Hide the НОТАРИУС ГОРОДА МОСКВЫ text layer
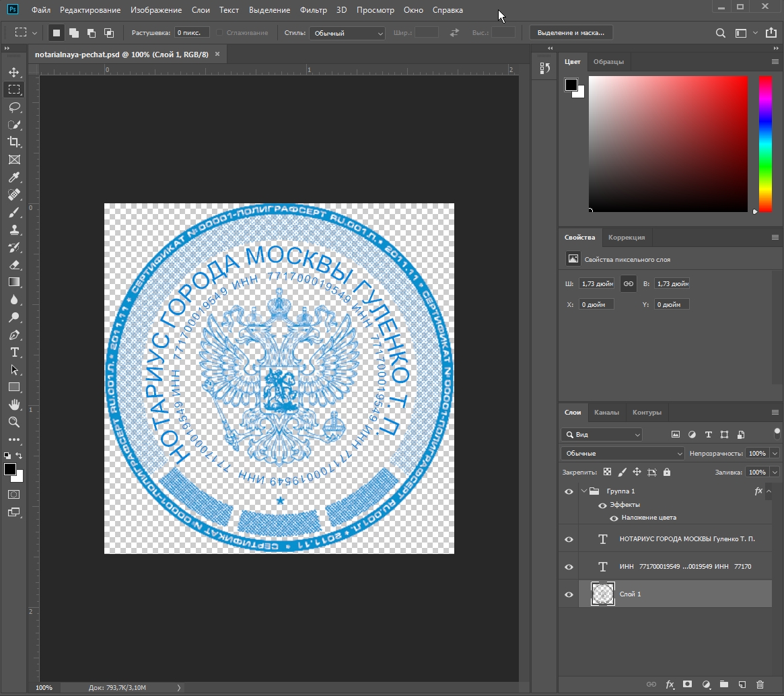 tap(569, 539)
